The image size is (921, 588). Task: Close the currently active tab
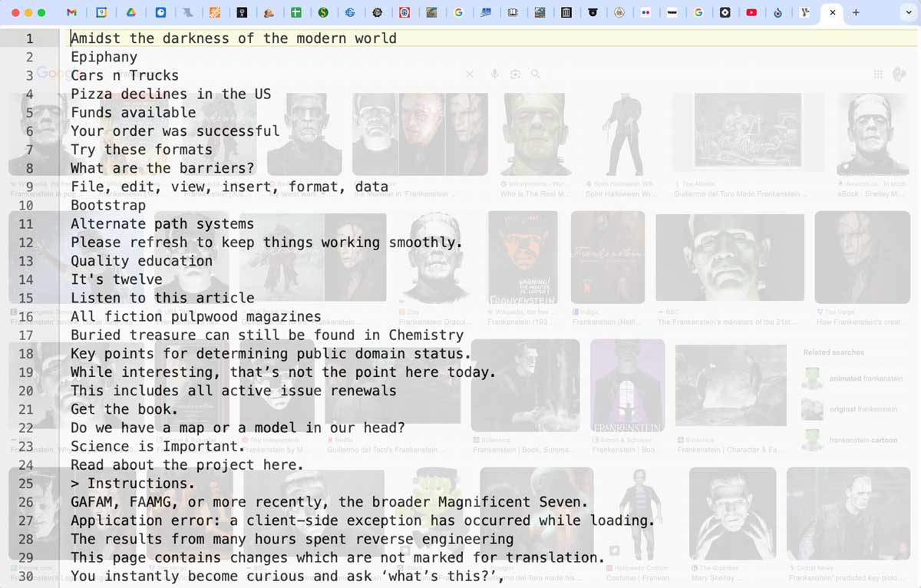click(x=833, y=12)
